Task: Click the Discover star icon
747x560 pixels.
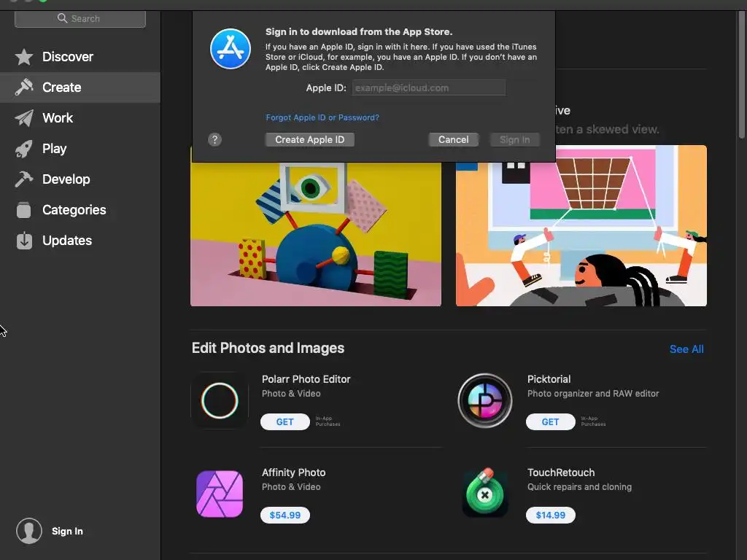Action: tap(24, 57)
